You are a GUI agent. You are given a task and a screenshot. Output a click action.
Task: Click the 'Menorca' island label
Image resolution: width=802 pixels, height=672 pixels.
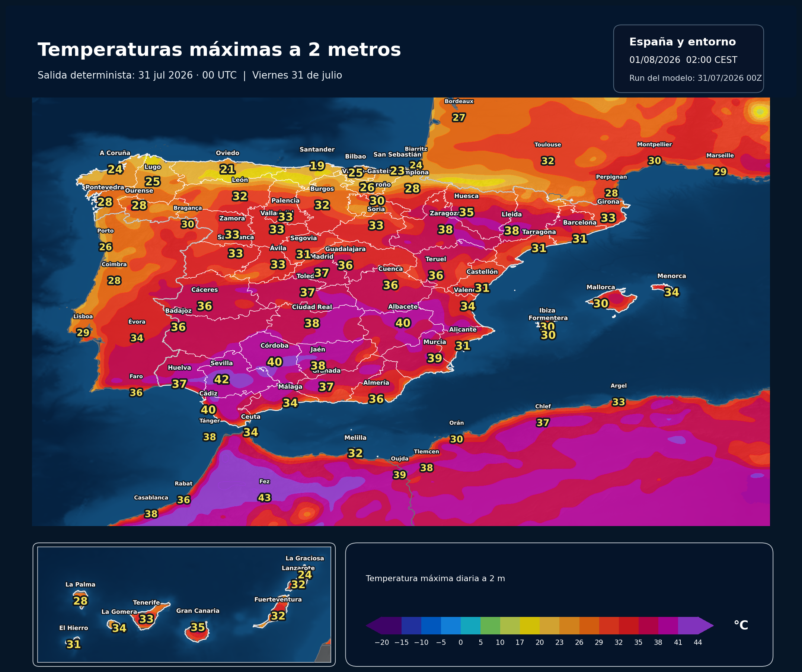[671, 276]
